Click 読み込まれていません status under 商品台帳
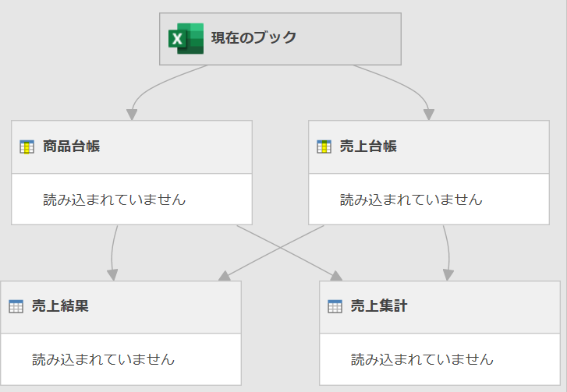 pyautogui.click(x=115, y=200)
